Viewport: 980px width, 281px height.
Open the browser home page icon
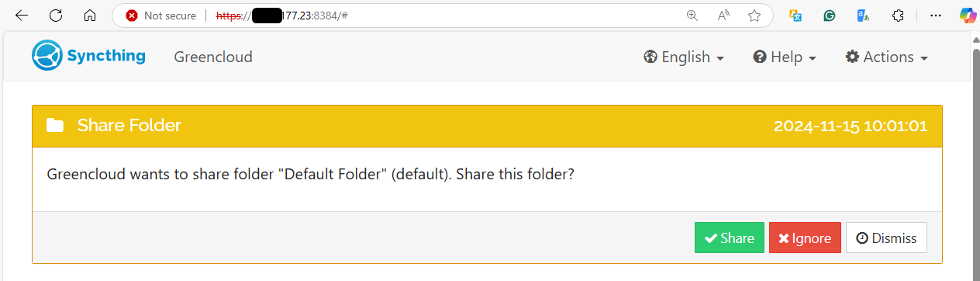pos(90,16)
